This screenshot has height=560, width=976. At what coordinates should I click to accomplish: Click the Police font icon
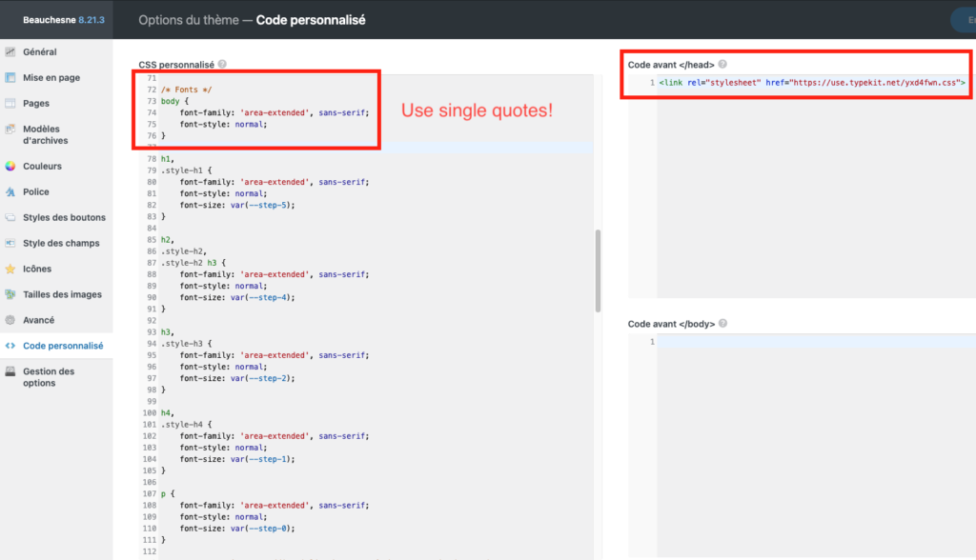tap(10, 191)
